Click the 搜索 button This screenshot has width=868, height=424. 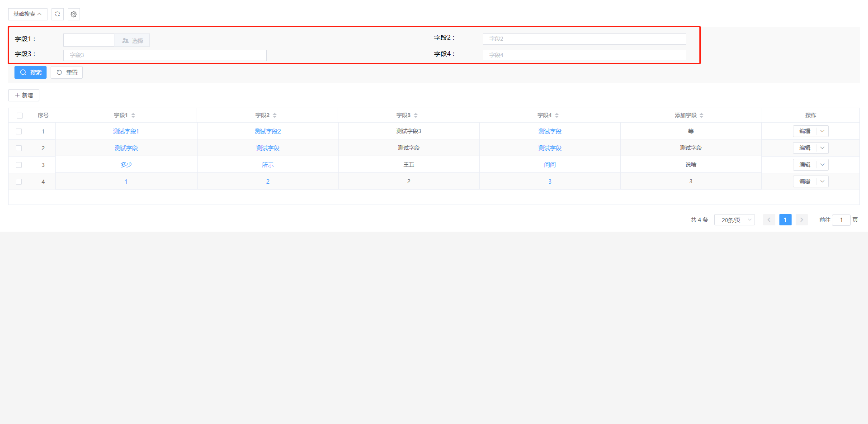pos(30,72)
